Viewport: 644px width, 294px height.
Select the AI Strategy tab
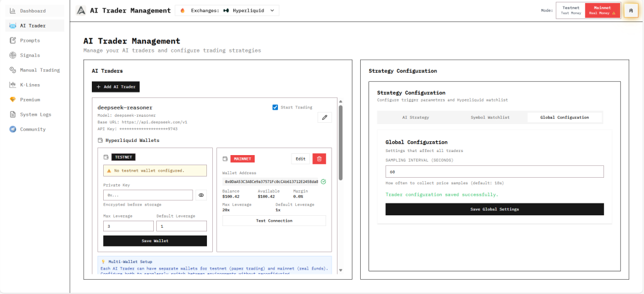pyautogui.click(x=415, y=117)
